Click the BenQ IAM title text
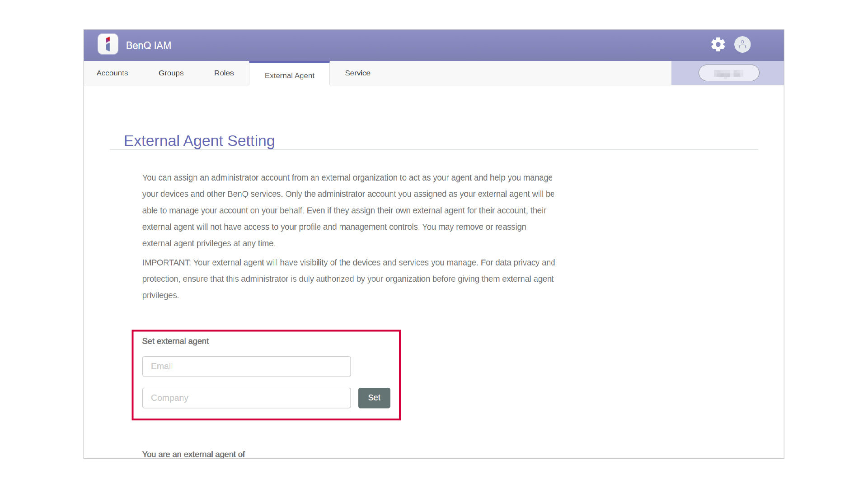Screen dimensions: 868x488 (x=148, y=46)
